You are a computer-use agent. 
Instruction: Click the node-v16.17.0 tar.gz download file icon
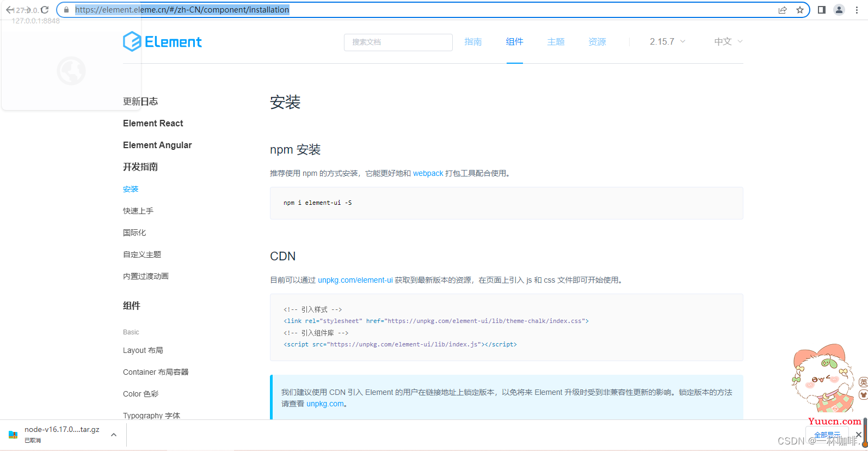pos(13,435)
